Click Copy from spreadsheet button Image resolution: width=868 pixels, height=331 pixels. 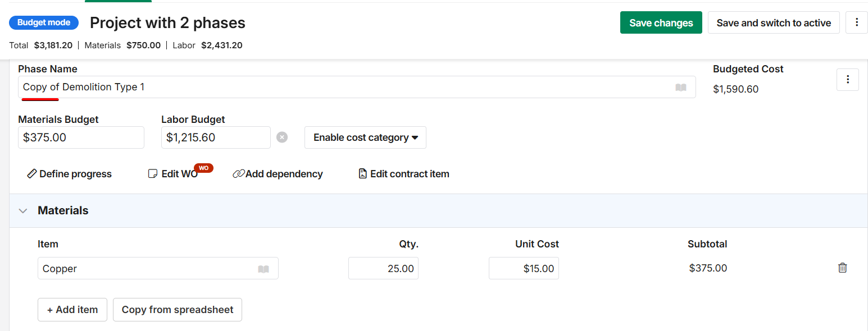[178, 310]
